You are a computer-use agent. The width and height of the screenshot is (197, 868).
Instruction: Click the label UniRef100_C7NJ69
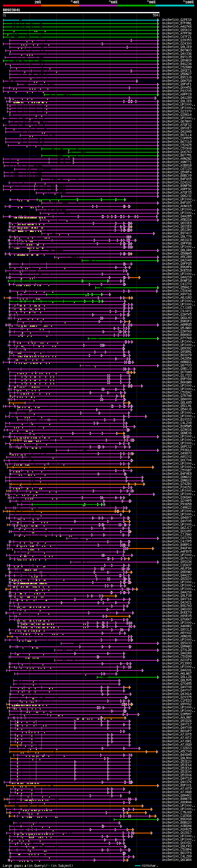click(177, 812)
